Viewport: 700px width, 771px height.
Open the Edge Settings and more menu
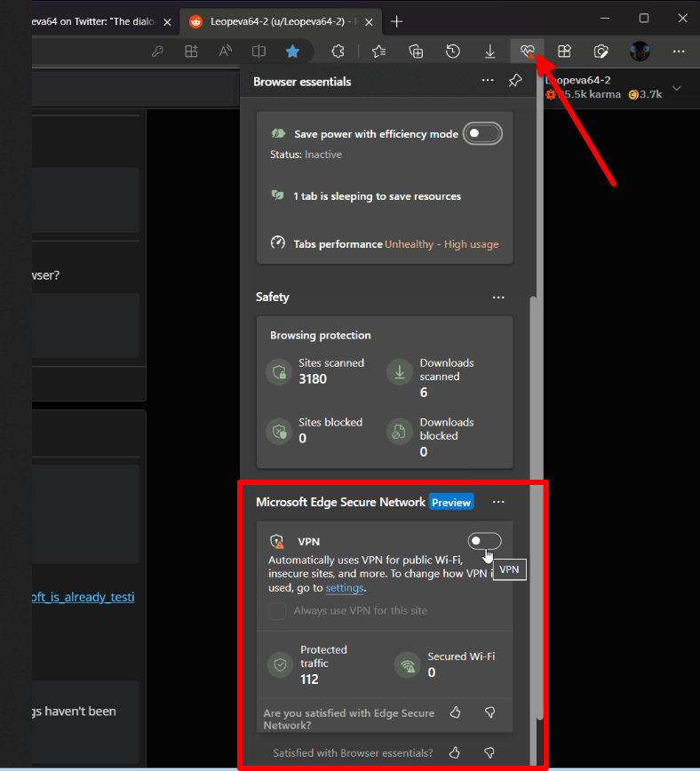click(x=679, y=52)
